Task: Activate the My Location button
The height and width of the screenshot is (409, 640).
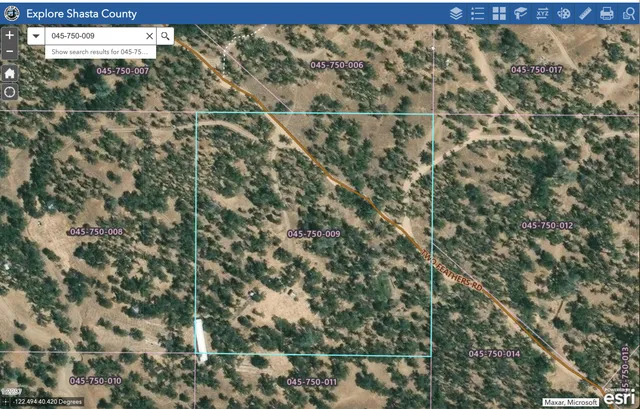Action: click(9, 91)
